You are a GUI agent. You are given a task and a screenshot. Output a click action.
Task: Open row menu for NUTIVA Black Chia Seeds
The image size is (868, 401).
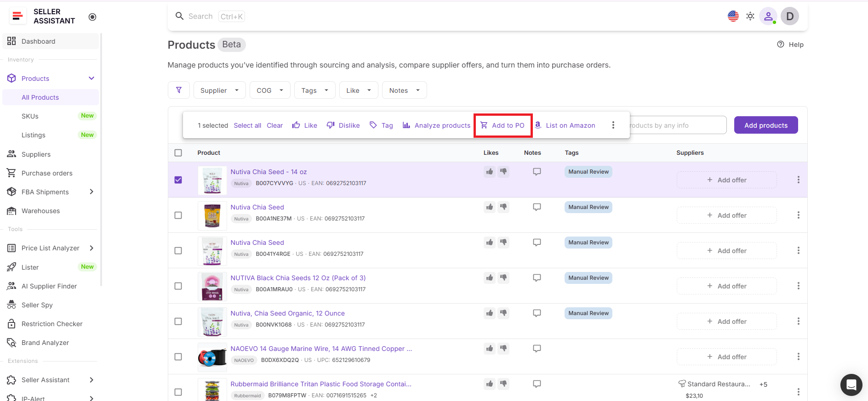coord(799,286)
